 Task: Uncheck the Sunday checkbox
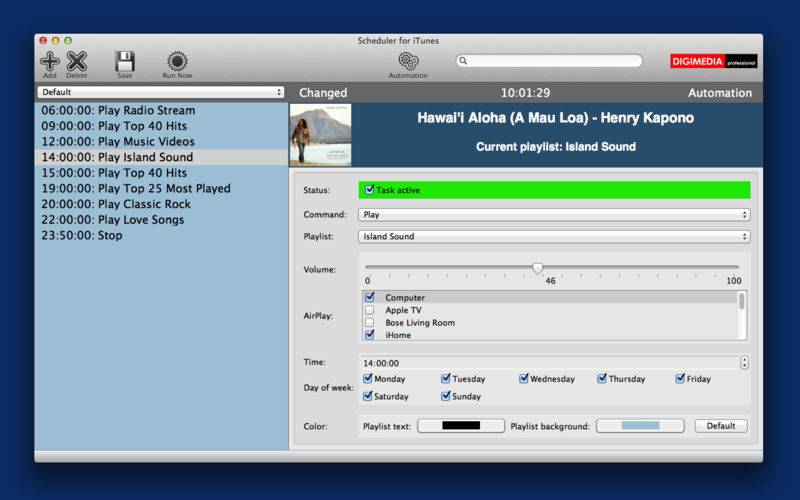pos(445,396)
